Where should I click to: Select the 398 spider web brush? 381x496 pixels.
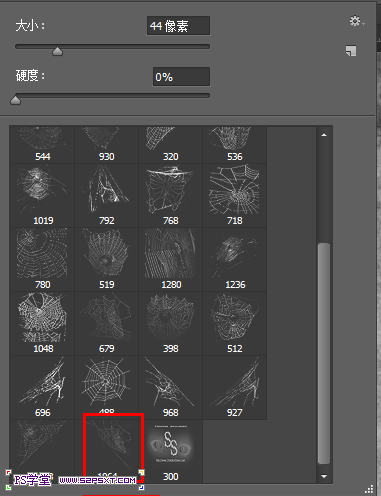[170, 324]
